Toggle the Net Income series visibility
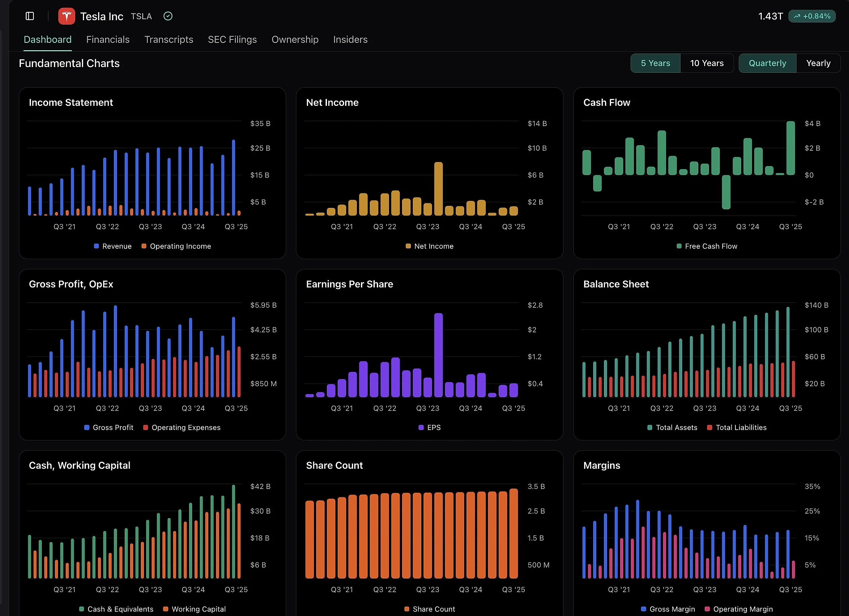Screen dimensions: 849x616 pyautogui.click(x=430, y=246)
